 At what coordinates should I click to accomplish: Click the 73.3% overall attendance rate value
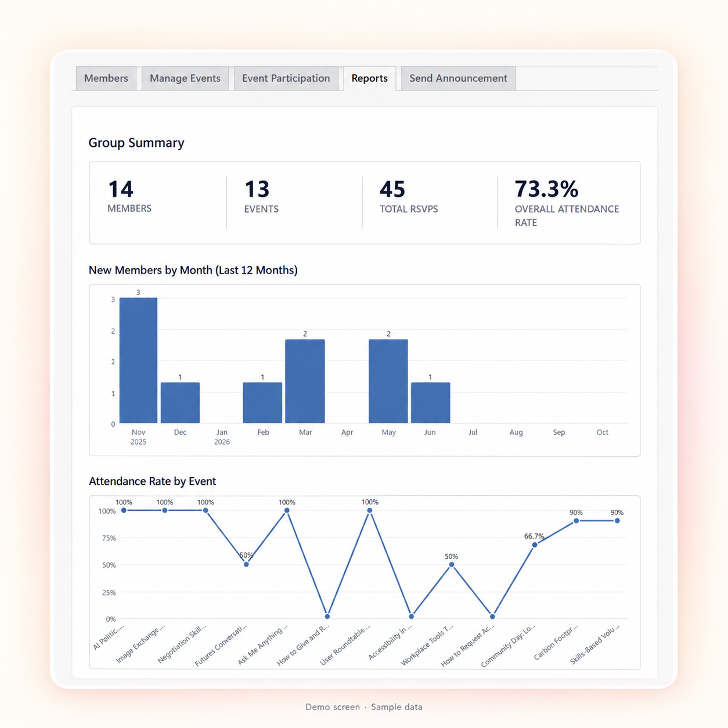[x=546, y=189]
